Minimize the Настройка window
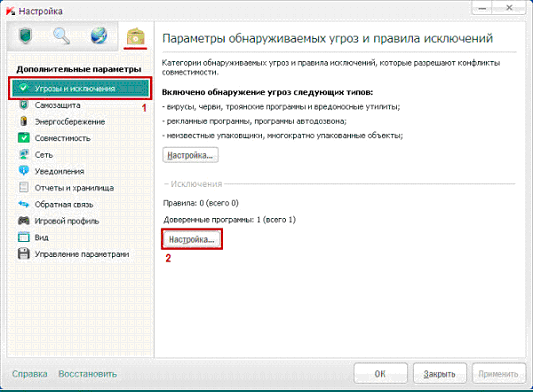The image size is (533, 392). [x=483, y=8]
